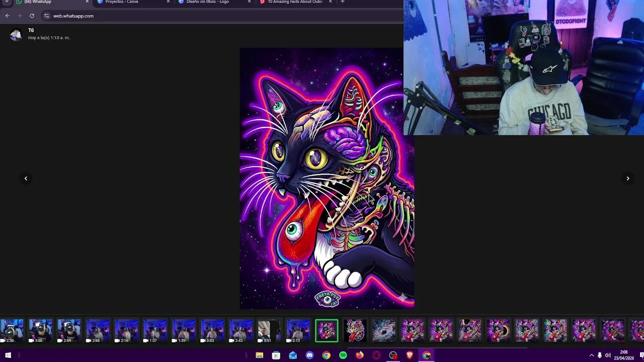Close the 10 Amazing Facts tab
Screen dimensions: 644x362
(x=330, y=2)
